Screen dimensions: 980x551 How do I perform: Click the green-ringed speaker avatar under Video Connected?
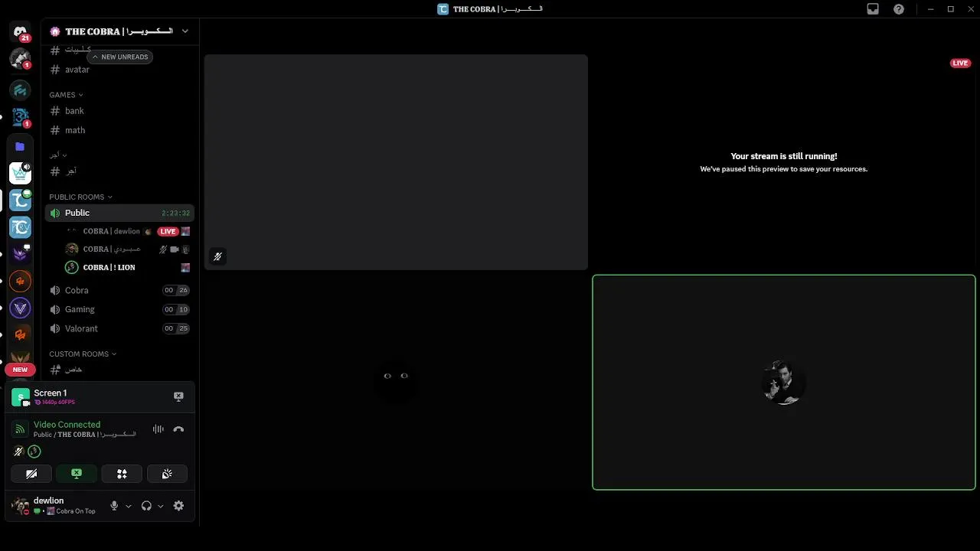[x=34, y=452]
